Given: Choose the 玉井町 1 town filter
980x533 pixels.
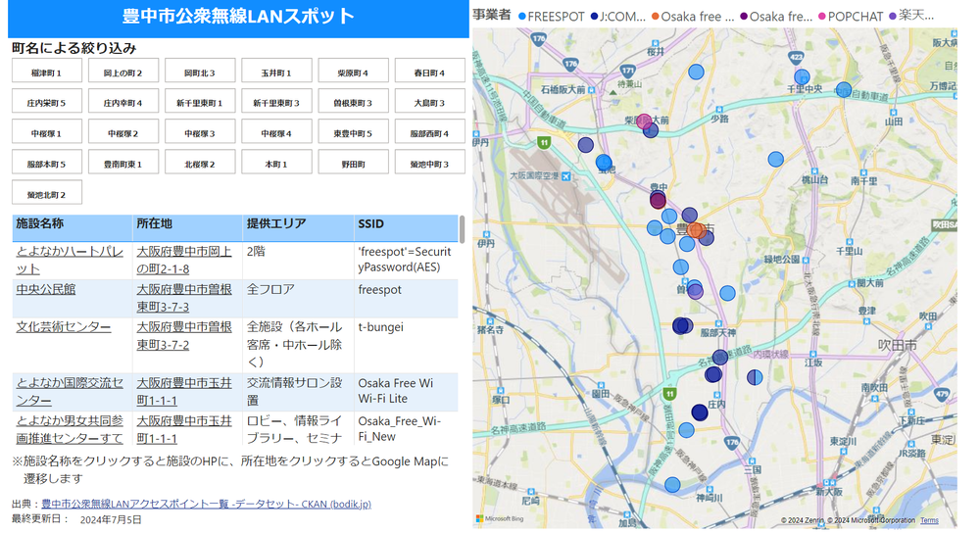Looking at the screenshot, I should pos(276,72).
